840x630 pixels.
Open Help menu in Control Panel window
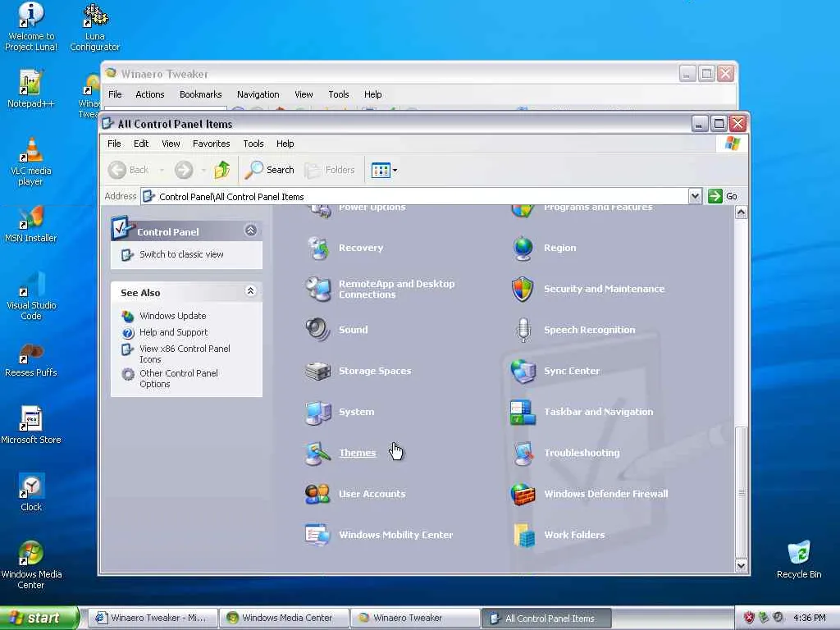click(285, 144)
